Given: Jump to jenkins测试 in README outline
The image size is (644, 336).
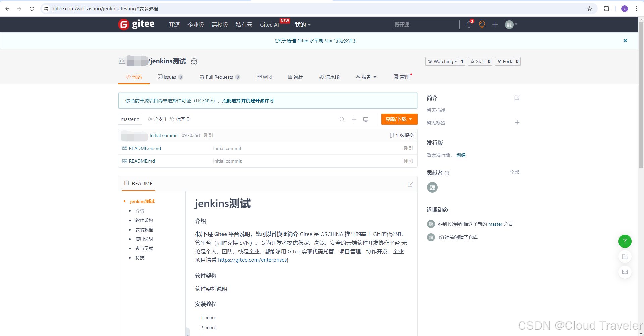Looking at the screenshot, I should click(142, 201).
